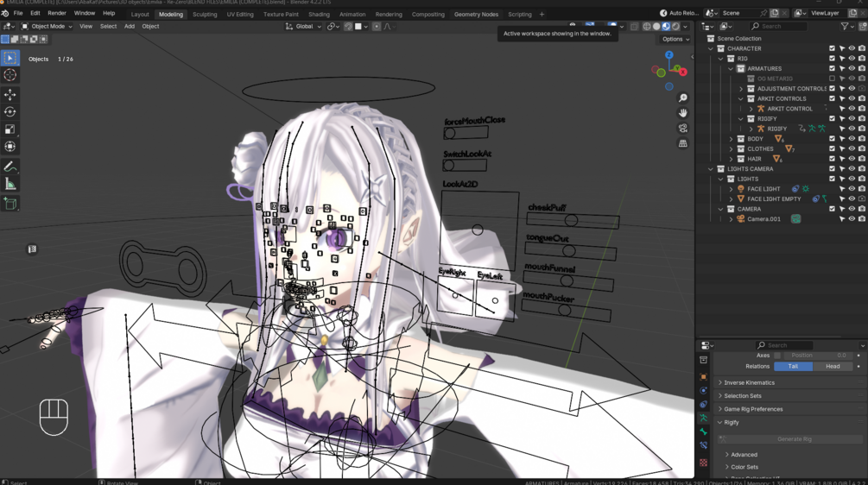868x485 pixels.
Task: Collapse the ARMATURES collection
Action: point(731,68)
